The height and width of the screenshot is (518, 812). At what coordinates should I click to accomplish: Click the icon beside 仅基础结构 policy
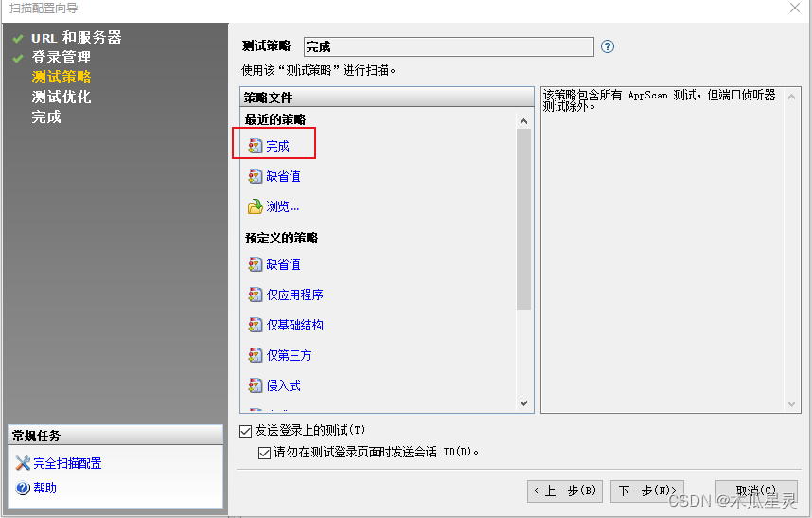256,326
